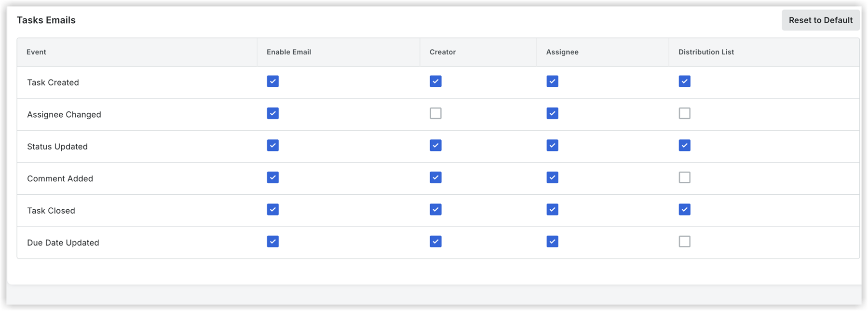Uncheck Enable Email for Comment Added
The height and width of the screenshot is (311, 868).
(273, 177)
